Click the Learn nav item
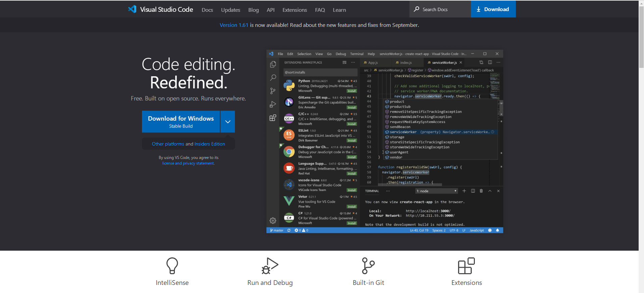The width and height of the screenshot is (644, 293). (339, 10)
